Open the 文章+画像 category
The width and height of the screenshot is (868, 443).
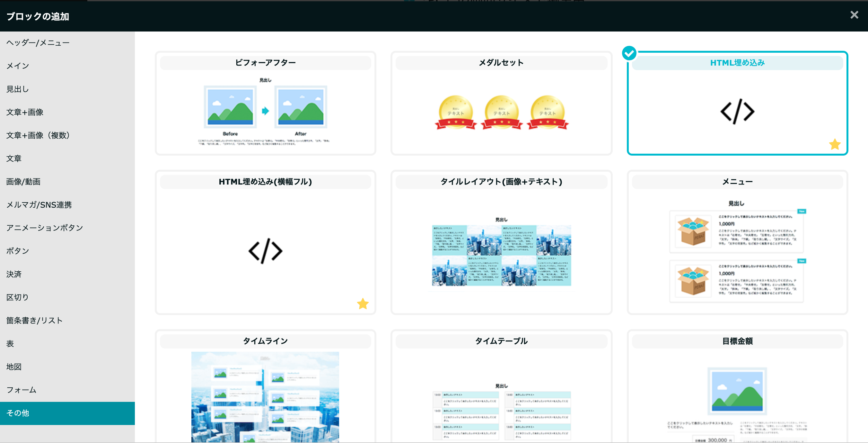67,112
